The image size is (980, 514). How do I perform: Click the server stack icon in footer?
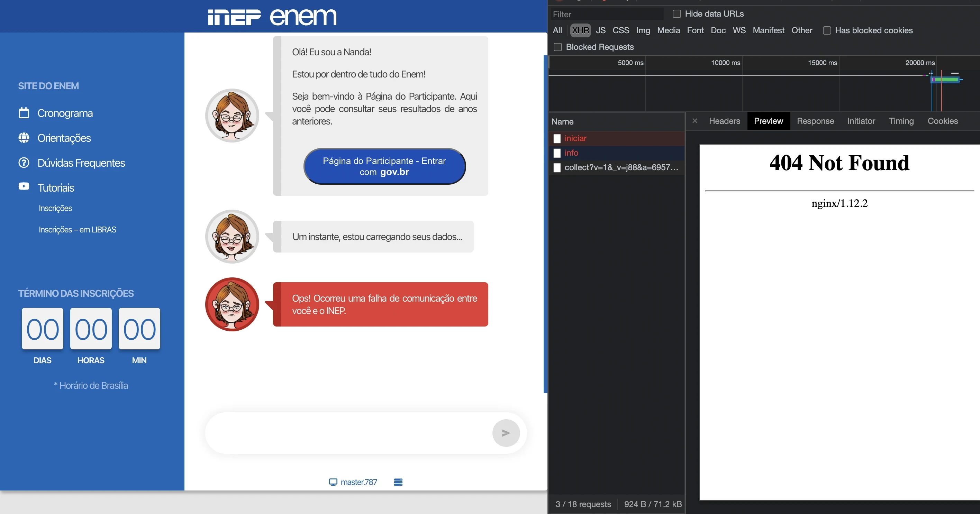click(398, 482)
